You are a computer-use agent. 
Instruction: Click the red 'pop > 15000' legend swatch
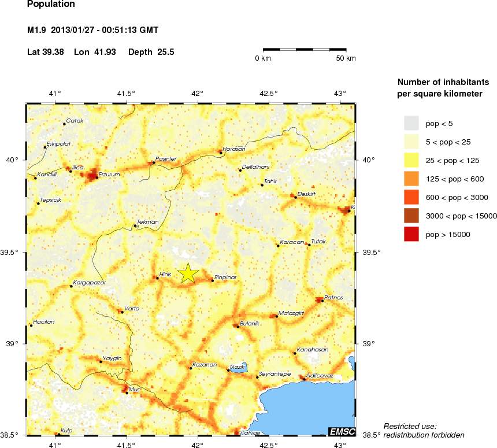tap(411, 234)
